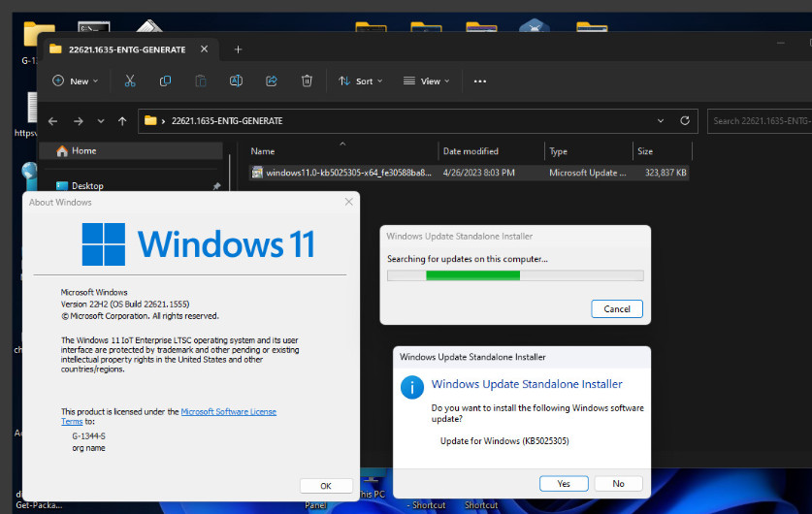The height and width of the screenshot is (514, 812).
Task: Sort by the Size column header
Action: (x=645, y=151)
